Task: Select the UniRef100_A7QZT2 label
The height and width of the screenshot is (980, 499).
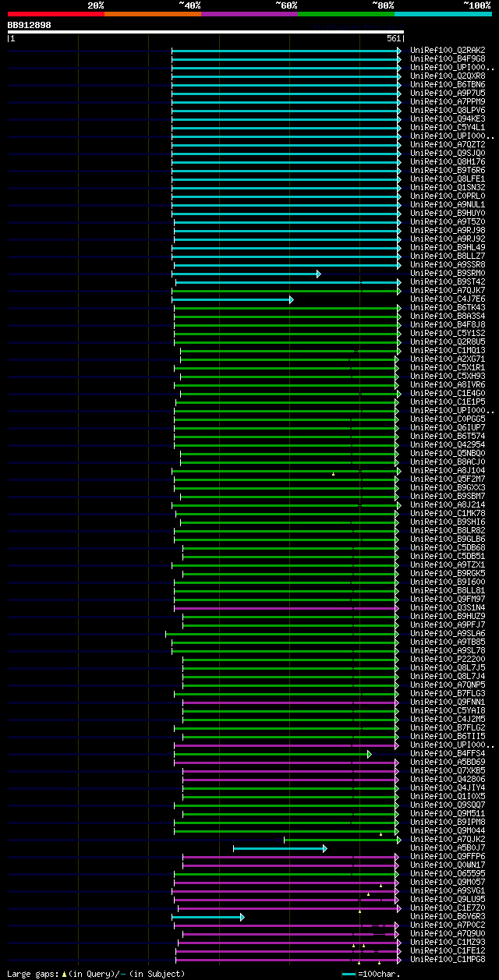Action: 448,144
